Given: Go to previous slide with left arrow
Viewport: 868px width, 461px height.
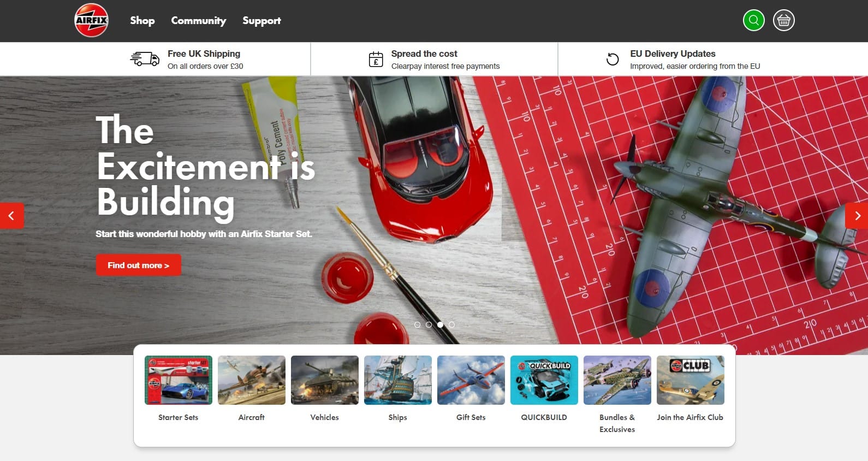Looking at the screenshot, I should click(11, 216).
